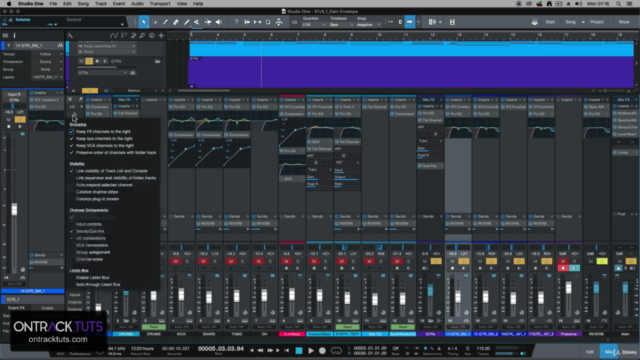The height and width of the screenshot is (360, 640).
Task: Open the View menu
Action: 182,4
